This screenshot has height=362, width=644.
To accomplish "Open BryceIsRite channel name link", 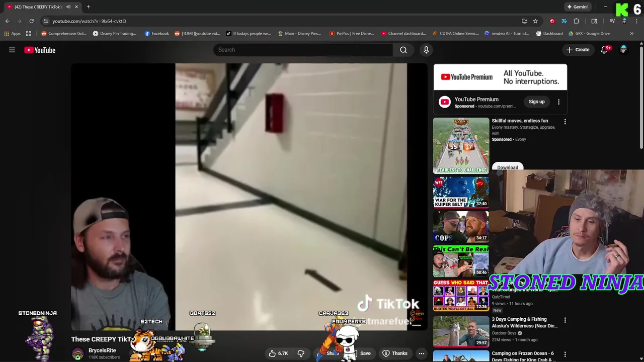I will click(x=102, y=350).
